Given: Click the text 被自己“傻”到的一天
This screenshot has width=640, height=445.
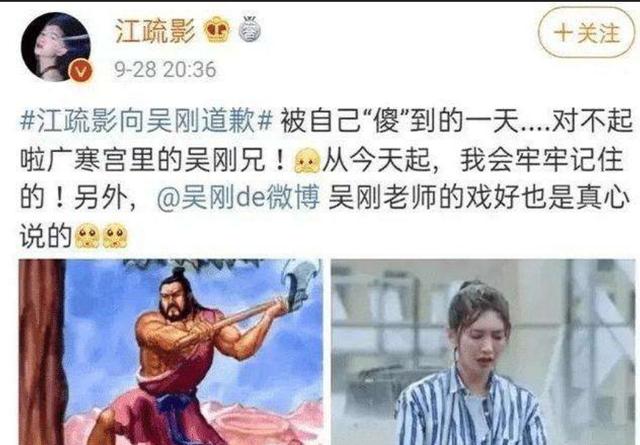Looking at the screenshot, I should pos(400,122).
